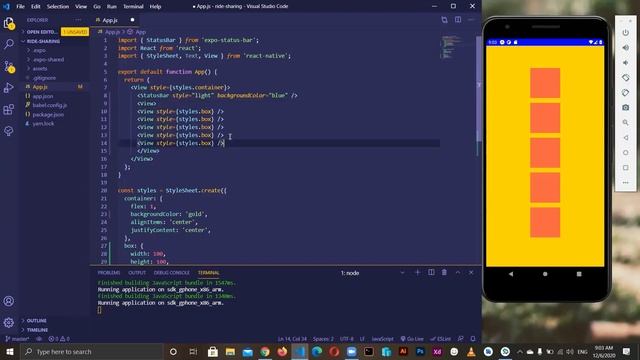Open Google Chrome from the taskbar
640x360 pixels.
click(264, 352)
